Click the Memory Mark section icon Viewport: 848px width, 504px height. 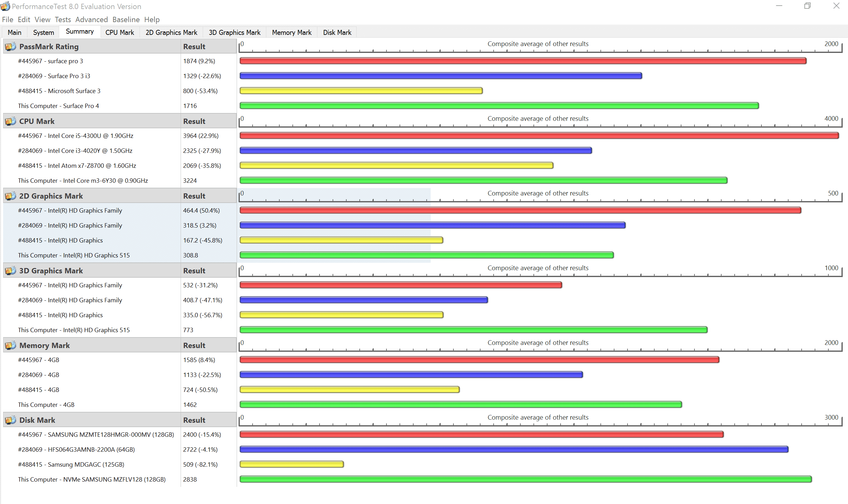(11, 346)
